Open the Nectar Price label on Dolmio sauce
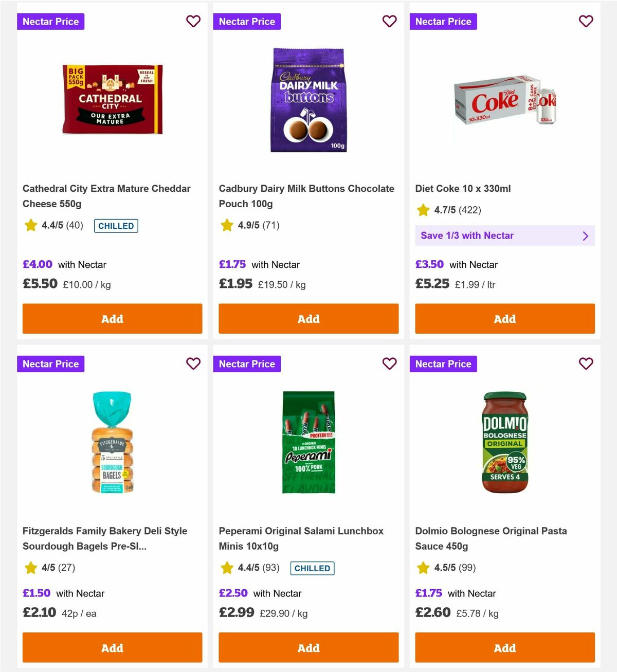 pyautogui.click(x=443, y=364)
